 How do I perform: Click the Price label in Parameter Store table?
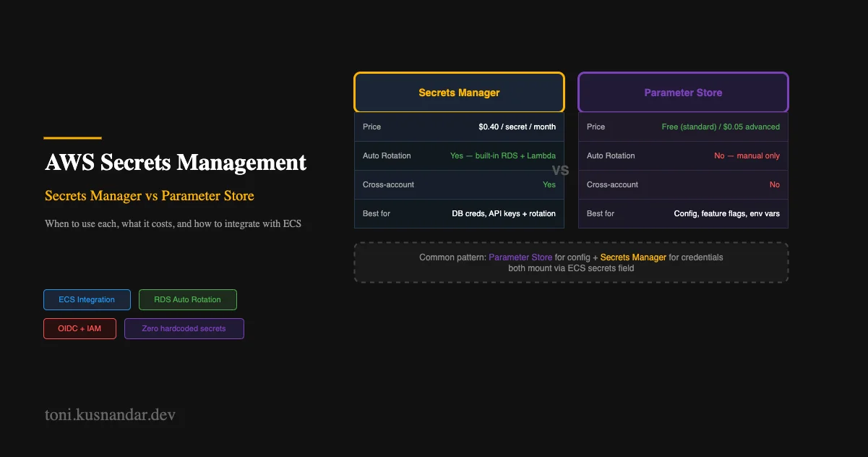click(x=596, y=127)
